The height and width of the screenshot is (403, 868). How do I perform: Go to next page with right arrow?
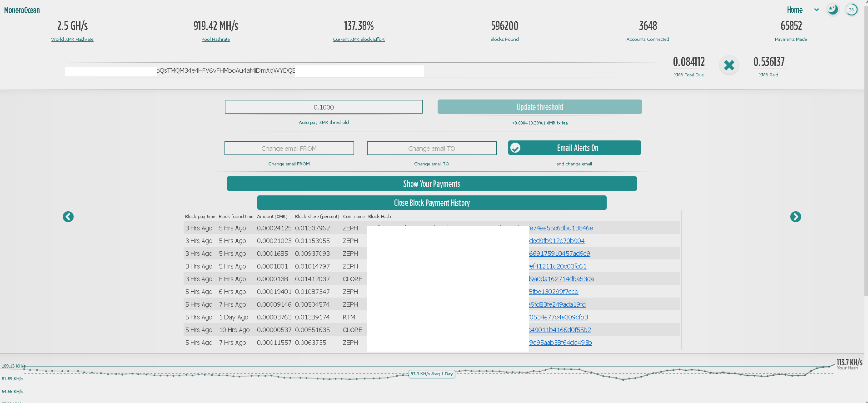tap(795, 217)
